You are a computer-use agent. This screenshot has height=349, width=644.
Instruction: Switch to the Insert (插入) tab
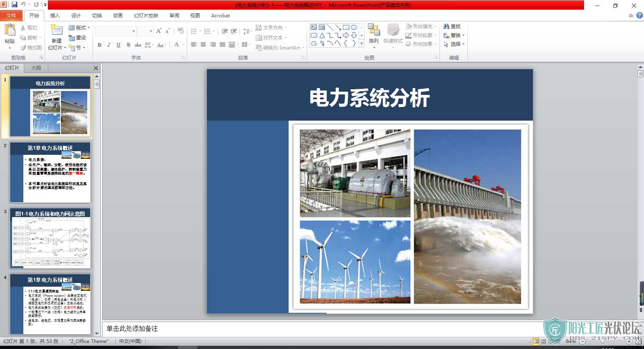55,16
